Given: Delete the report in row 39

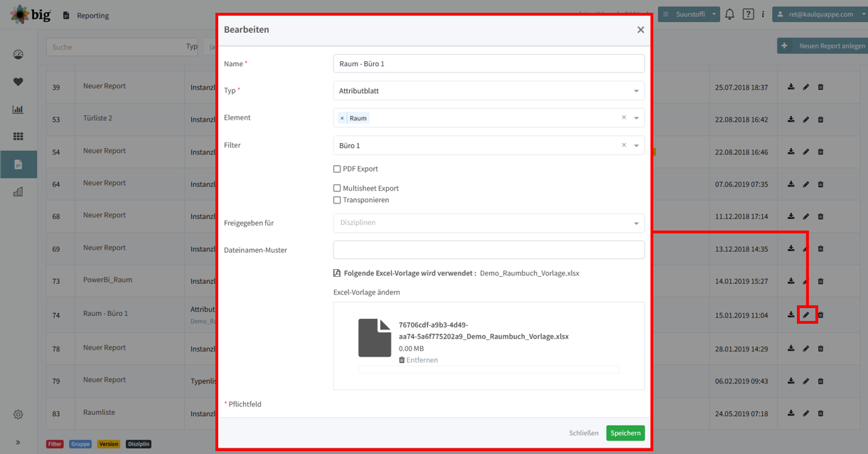Looking at the screenshot, I should [820, 87].
